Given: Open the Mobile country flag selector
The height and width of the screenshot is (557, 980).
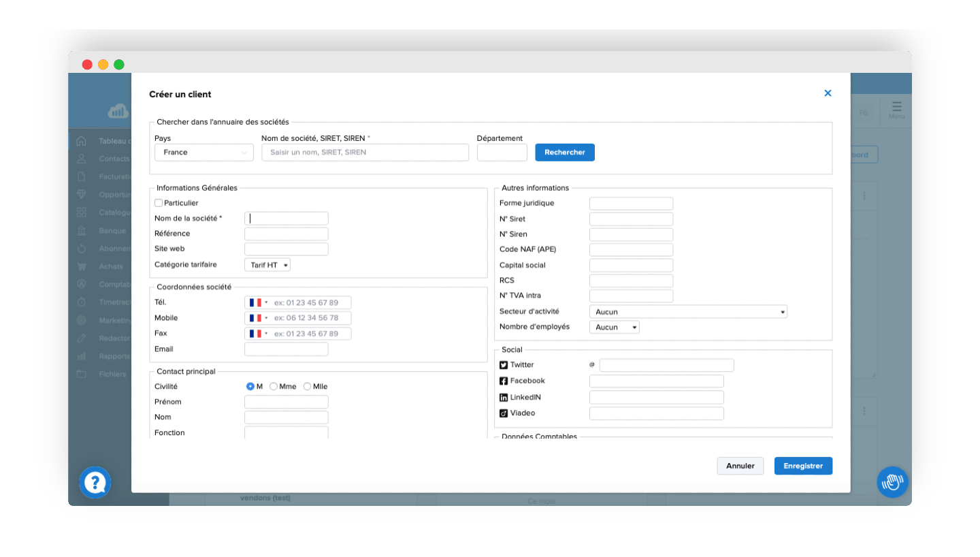Looking at the screenshot, I should tap(259, 318).
